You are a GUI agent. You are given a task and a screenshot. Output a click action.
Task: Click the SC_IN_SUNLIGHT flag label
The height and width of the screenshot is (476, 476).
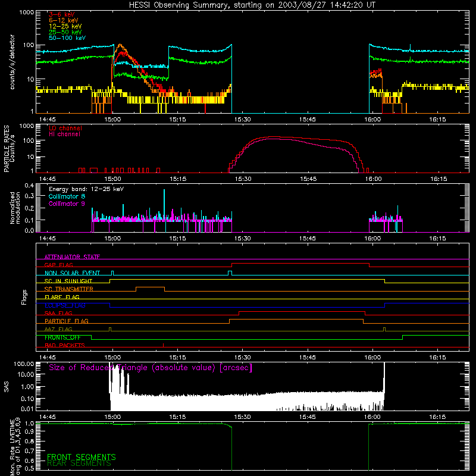tap(68, 281)
